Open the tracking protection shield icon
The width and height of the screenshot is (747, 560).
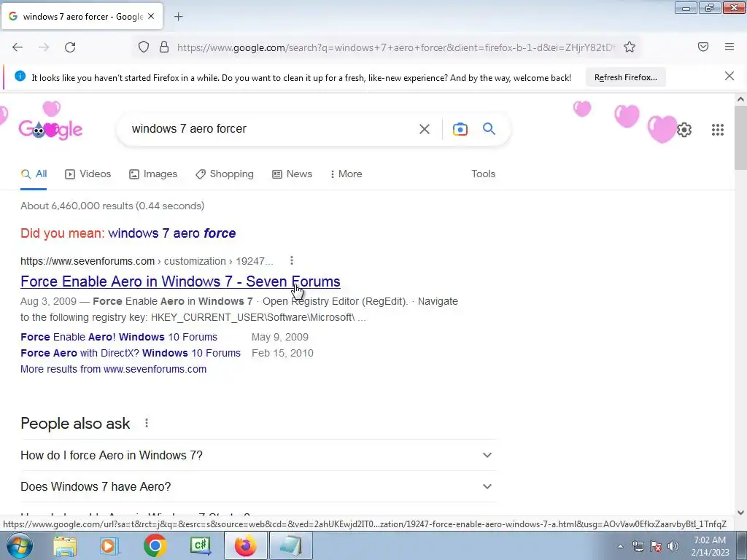pos(144,47)
